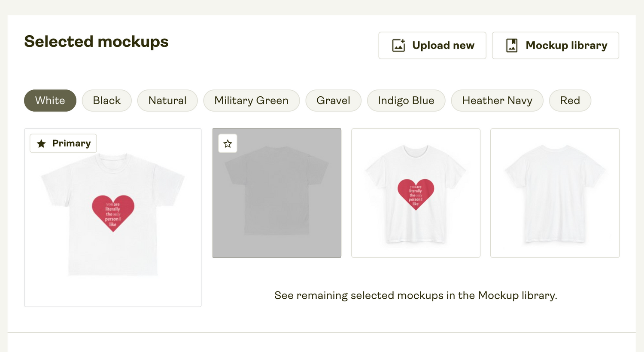Select the Gravel color option
This screenshot has width=644, height=352.
pos(333,101)
